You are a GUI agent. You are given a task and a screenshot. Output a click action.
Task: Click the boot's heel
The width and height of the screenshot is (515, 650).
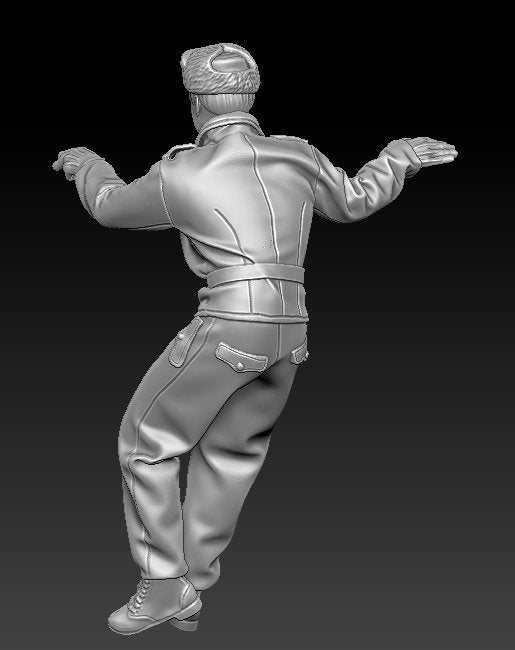187,622
